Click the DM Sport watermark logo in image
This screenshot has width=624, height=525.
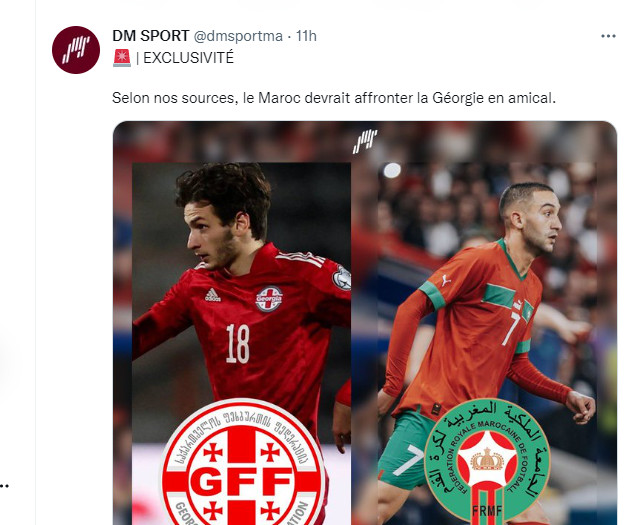pyautogui.click(x=365, y=141)
